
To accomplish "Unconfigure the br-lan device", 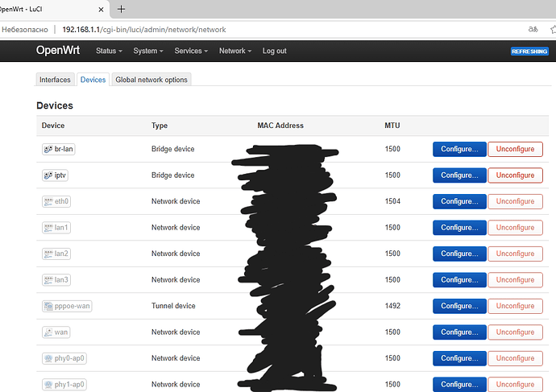I will 515,149.
